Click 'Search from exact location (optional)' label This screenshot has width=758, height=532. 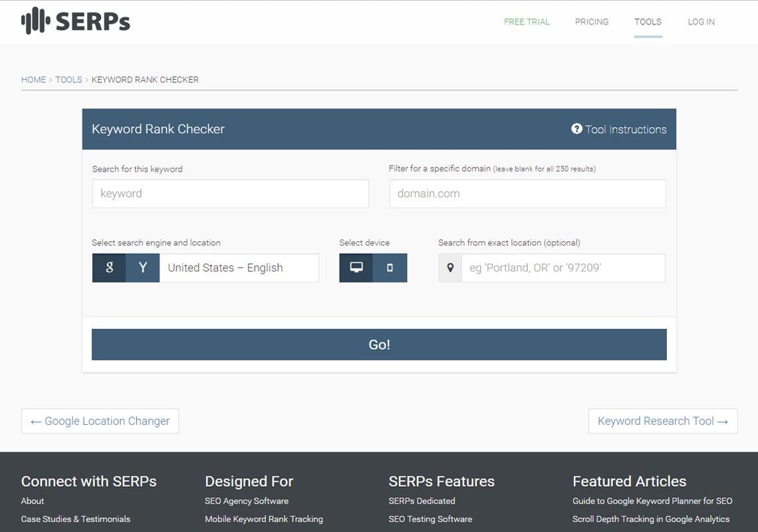point(509,243)
